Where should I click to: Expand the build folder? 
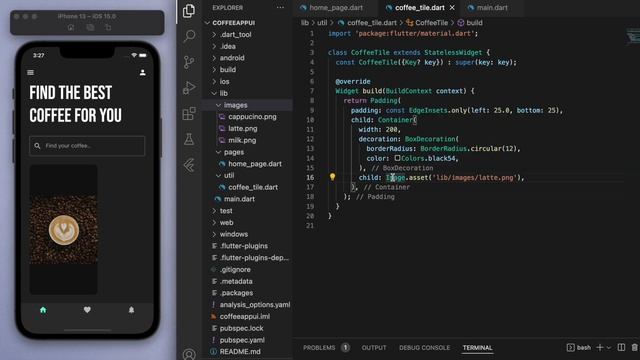pyautogui.click(x=214, y=70)
